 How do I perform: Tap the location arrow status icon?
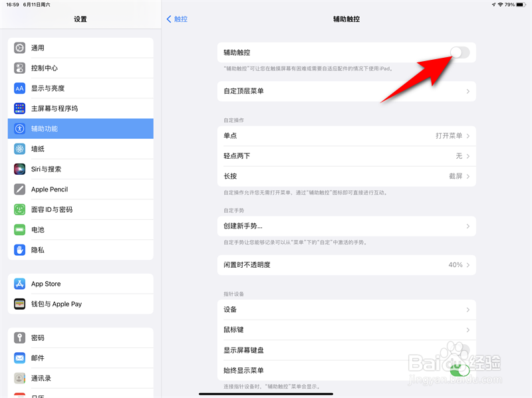click(x=493, y=5)
